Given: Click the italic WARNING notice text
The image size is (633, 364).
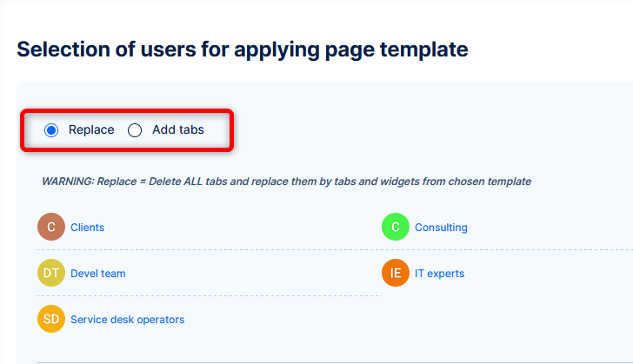Looking at the screenshot, I should pos(286,182).
